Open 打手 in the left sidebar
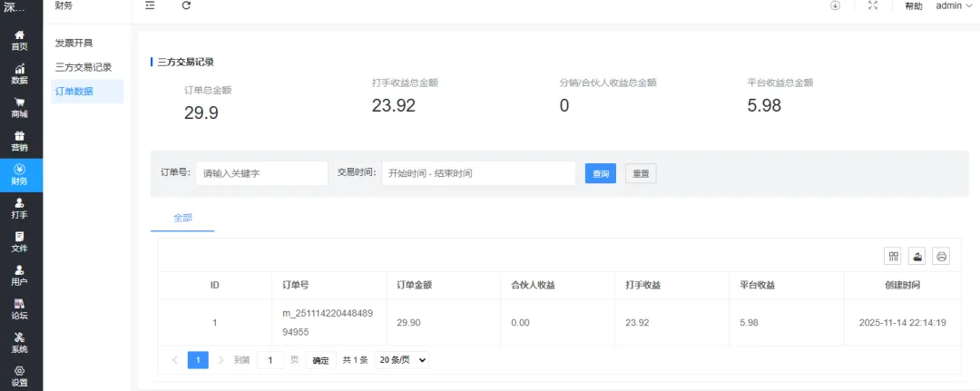The image size is (980, 391). (x=19, y=209)
